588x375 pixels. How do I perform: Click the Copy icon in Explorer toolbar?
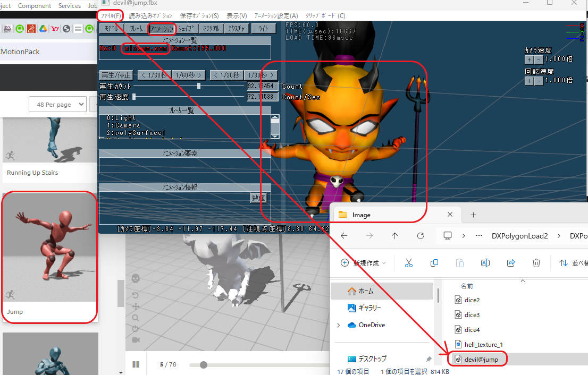434,263
